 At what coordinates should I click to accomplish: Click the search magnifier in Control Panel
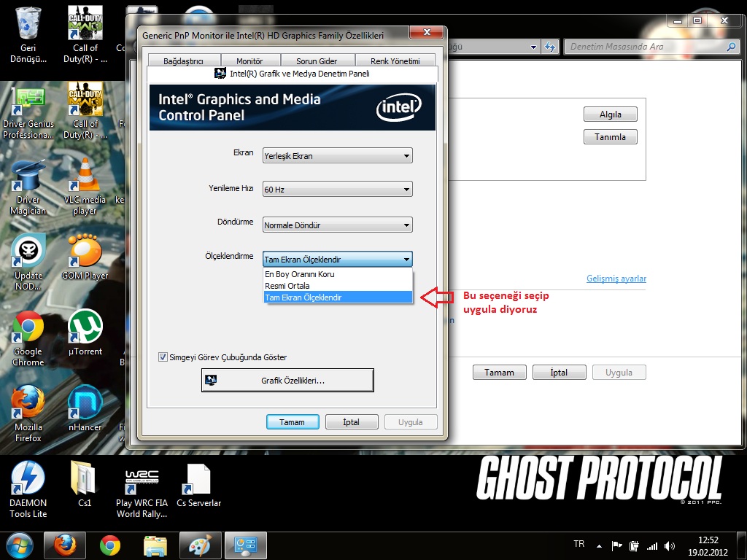(x=731, y=47)
